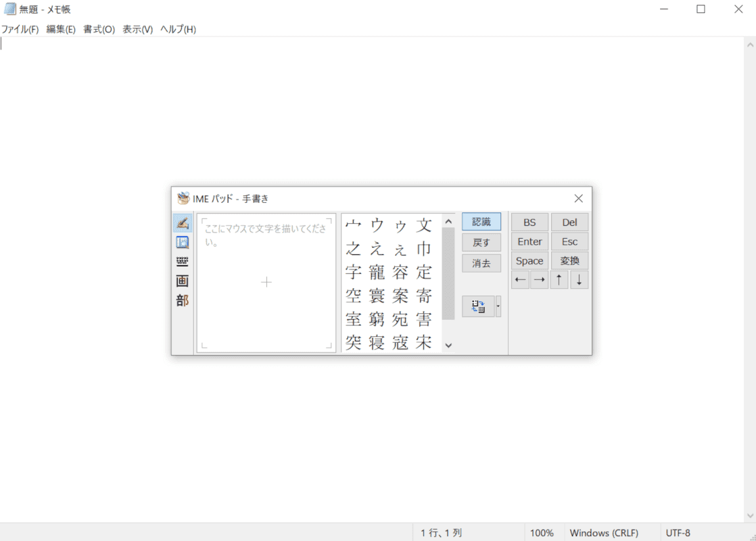Image resolution: width=756 pixels, height=541 pixels.
Task: Click the Notepad vertical scrollbar down arrow
Action: (x=750, y=515)
